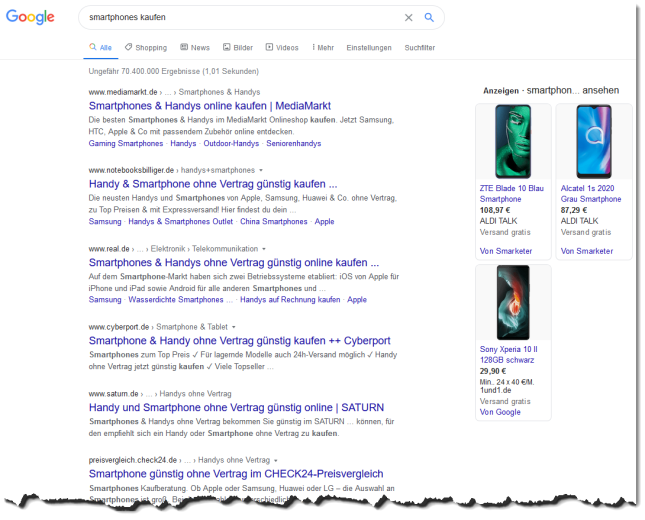Screen dimensions: 645x520
Task: Open the CHECK24-Preisvergleich result
Action: (x=236, y=474)
